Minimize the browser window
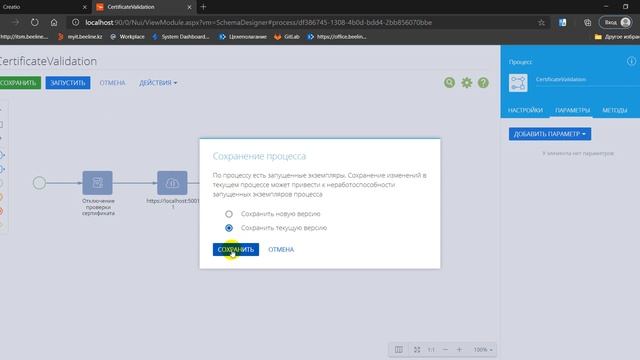 pyautogui.click(x=606, y=7)
